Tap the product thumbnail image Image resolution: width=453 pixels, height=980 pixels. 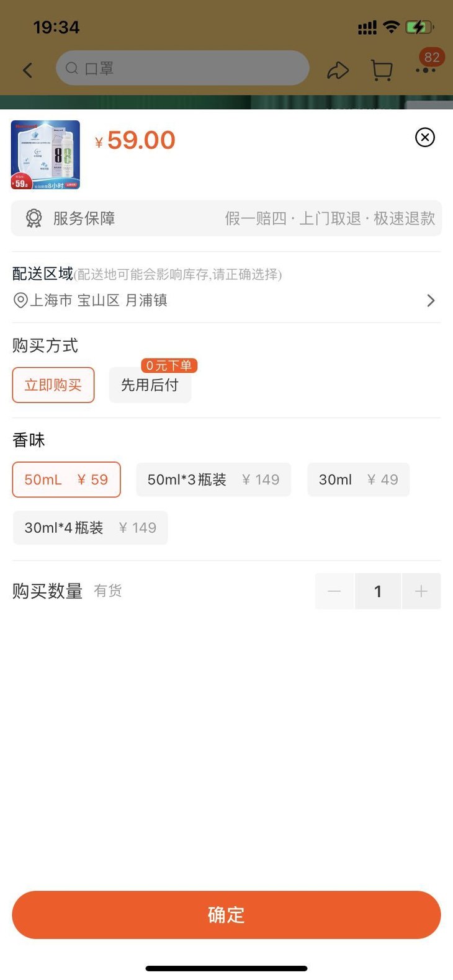pyautogui.click(x=45, y=154)
